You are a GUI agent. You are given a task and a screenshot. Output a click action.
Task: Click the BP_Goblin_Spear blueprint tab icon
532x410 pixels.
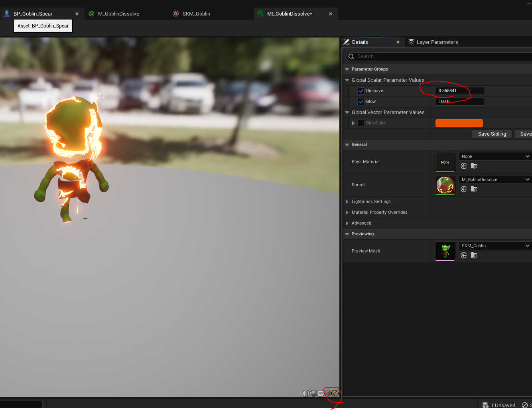pos(7,14)
